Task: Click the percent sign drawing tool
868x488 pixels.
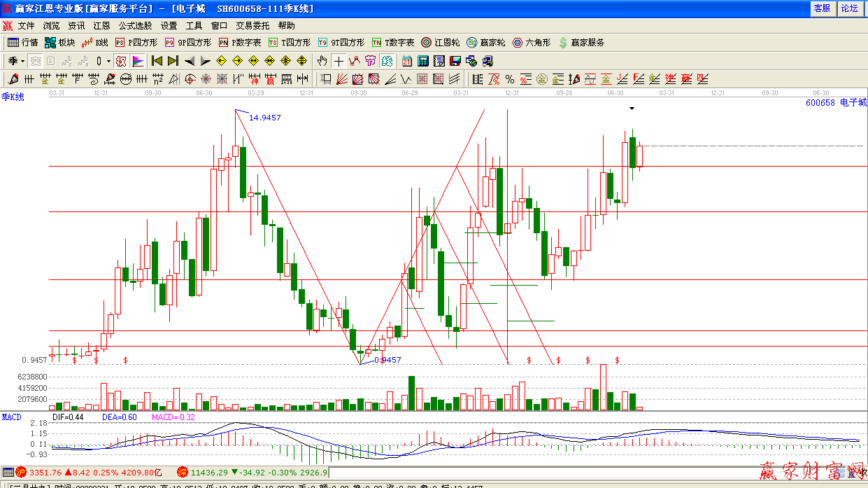Action: 510,79
